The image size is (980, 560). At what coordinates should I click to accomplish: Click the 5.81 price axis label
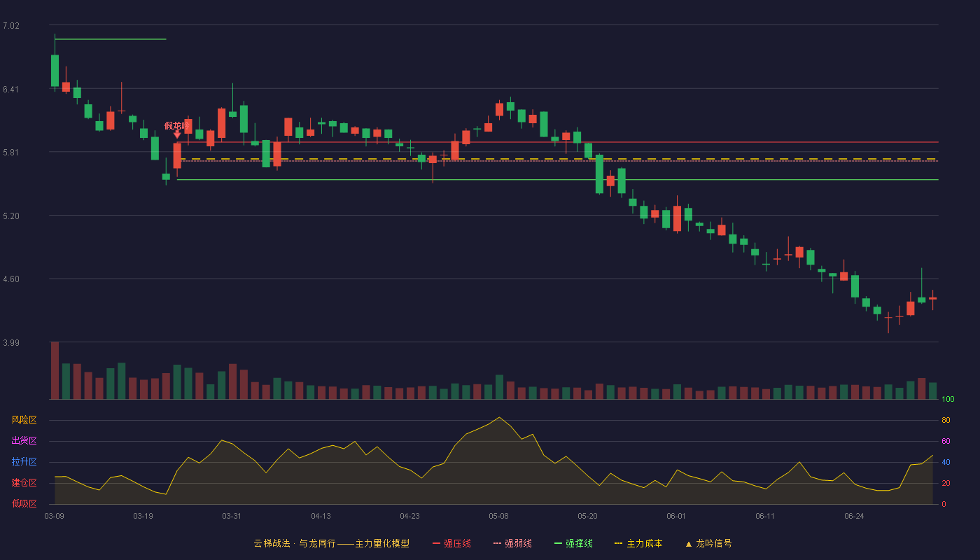[11, 153]
